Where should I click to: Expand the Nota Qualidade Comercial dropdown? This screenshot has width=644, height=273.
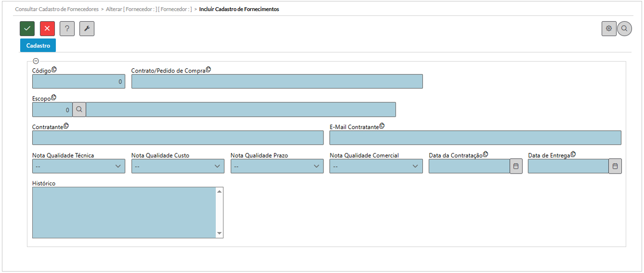[376, 166]
